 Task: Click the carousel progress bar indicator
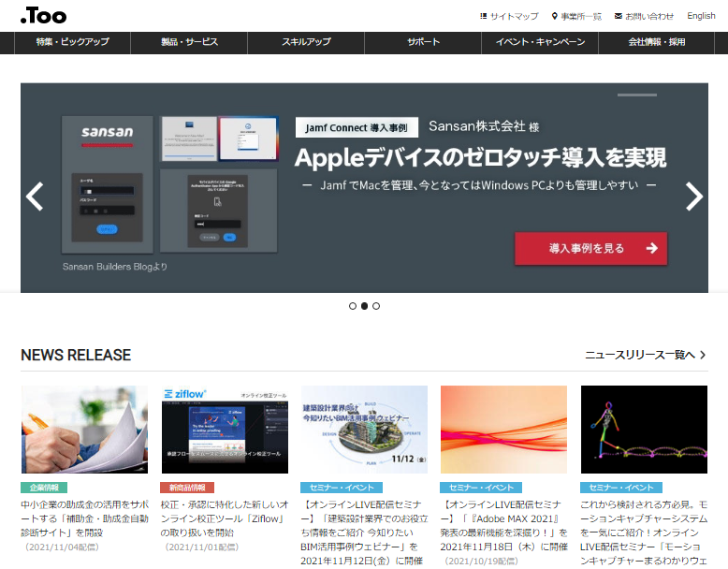coord(637,95)
